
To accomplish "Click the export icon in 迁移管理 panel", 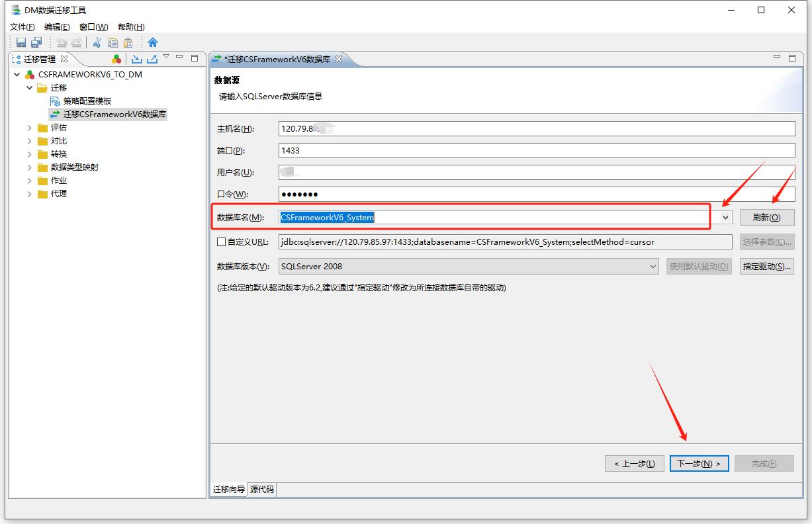I will [x=152, y=59].
